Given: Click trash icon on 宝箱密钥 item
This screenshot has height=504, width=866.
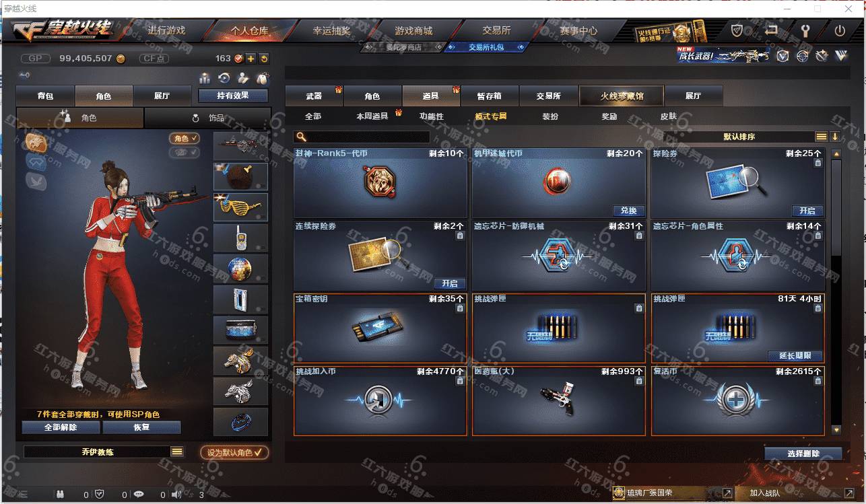Looking at the screenshot, I should 460,308.
